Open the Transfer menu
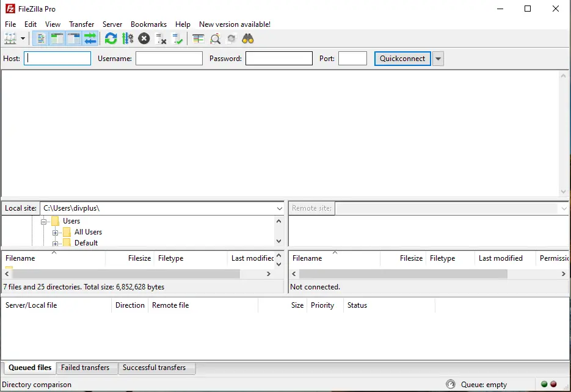Image resolution: width=571 pixels, height=392 pixels. (x=81, y=24)
